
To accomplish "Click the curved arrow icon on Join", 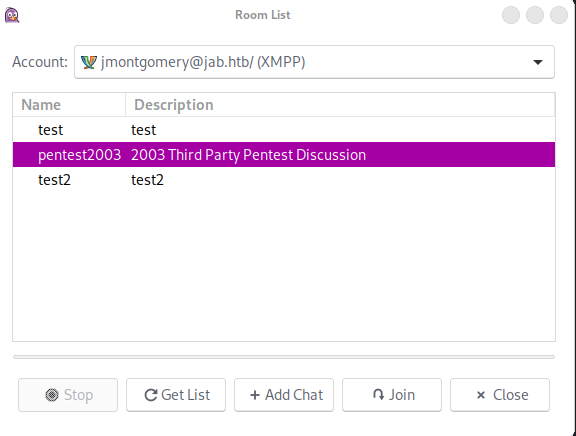I will click(378, 395).
